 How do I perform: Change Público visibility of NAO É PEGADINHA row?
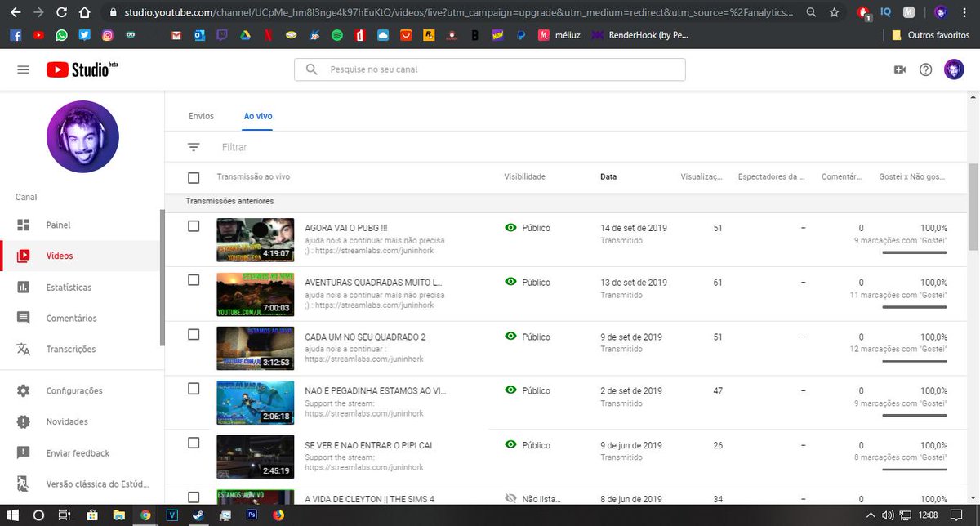528,391
